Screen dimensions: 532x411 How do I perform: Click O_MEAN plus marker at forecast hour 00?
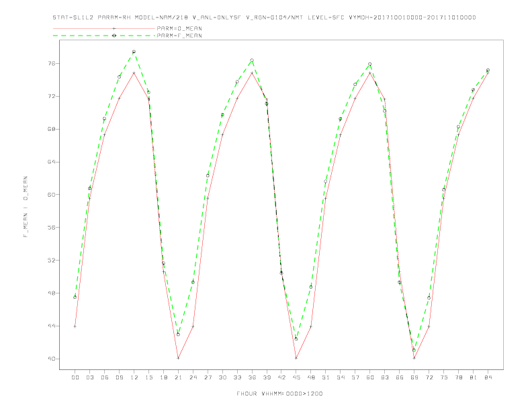[75, 326]
